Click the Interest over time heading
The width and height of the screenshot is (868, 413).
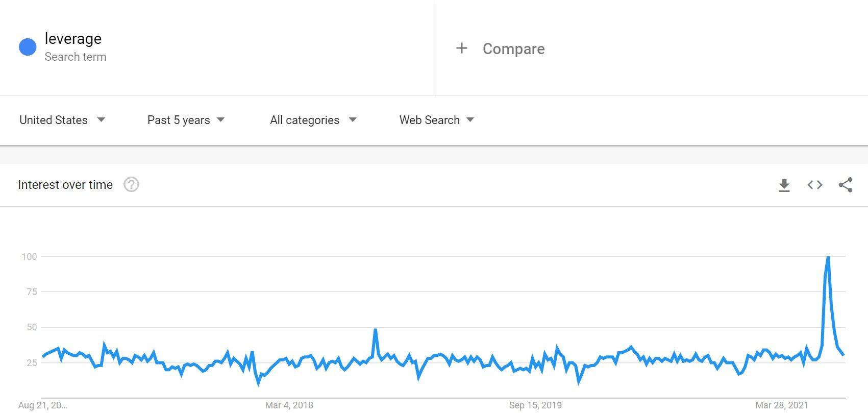pyautogui.click(x=65, y=185)
